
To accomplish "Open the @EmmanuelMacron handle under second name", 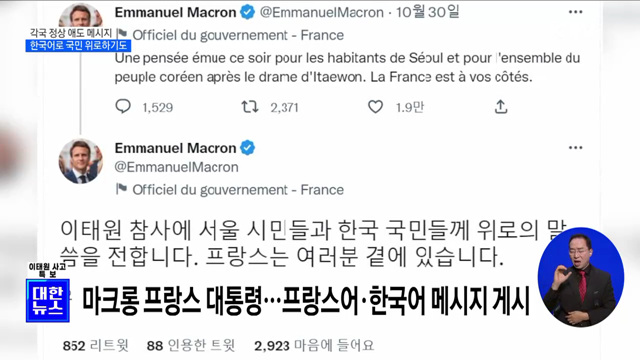I will [x=176, y=167].
